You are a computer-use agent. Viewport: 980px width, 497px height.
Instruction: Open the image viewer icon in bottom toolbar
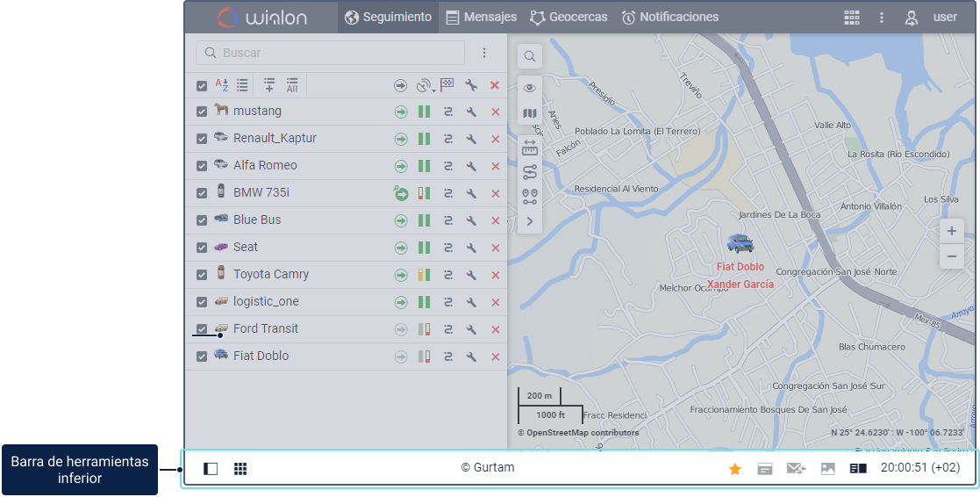pyautogui.click(x=827, y=468)
